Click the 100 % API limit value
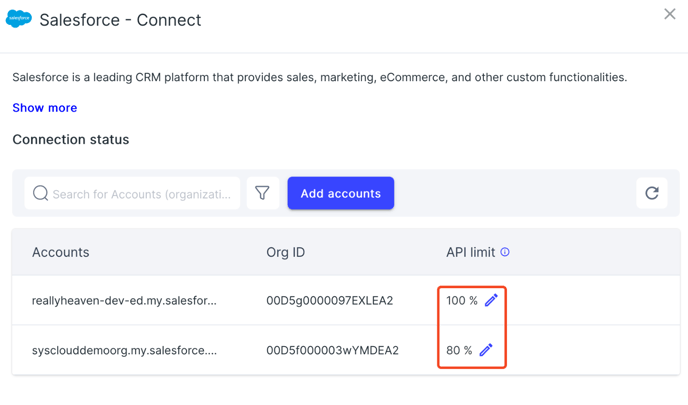688x405 pixels. (x=462, y=301)
